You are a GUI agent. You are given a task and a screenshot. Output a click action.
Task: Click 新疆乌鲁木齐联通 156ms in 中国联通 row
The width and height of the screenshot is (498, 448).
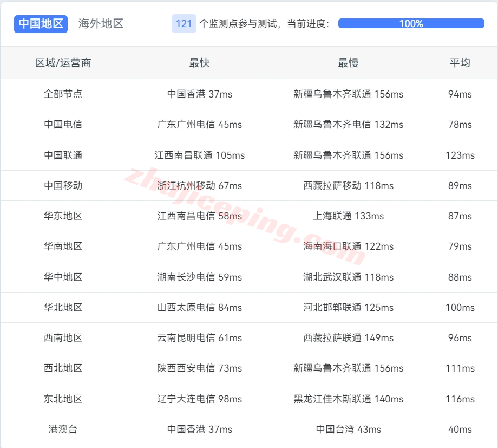(x=349, y=155)
